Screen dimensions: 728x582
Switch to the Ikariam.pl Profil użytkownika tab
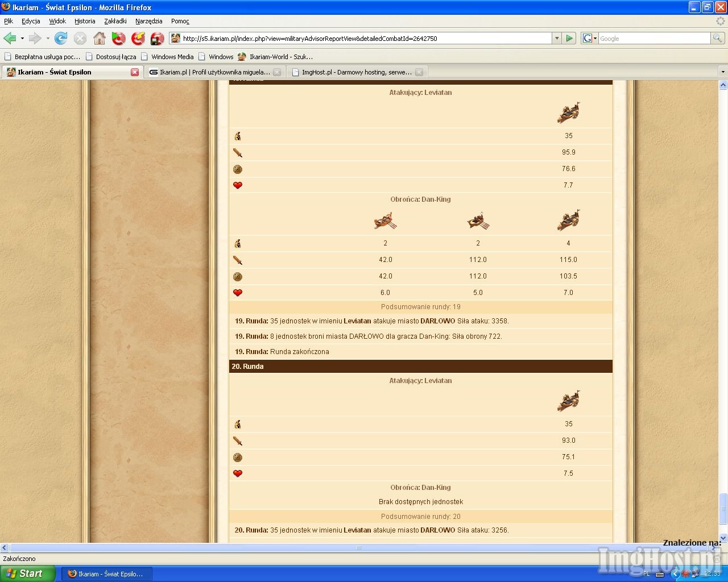click(214, 72)
